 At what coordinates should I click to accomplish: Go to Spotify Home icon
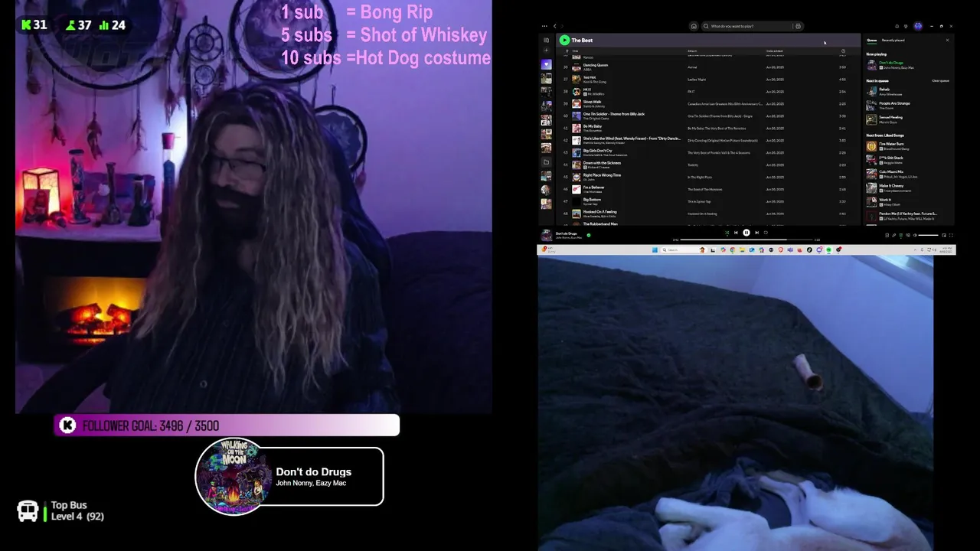click(x=694, y=26)
